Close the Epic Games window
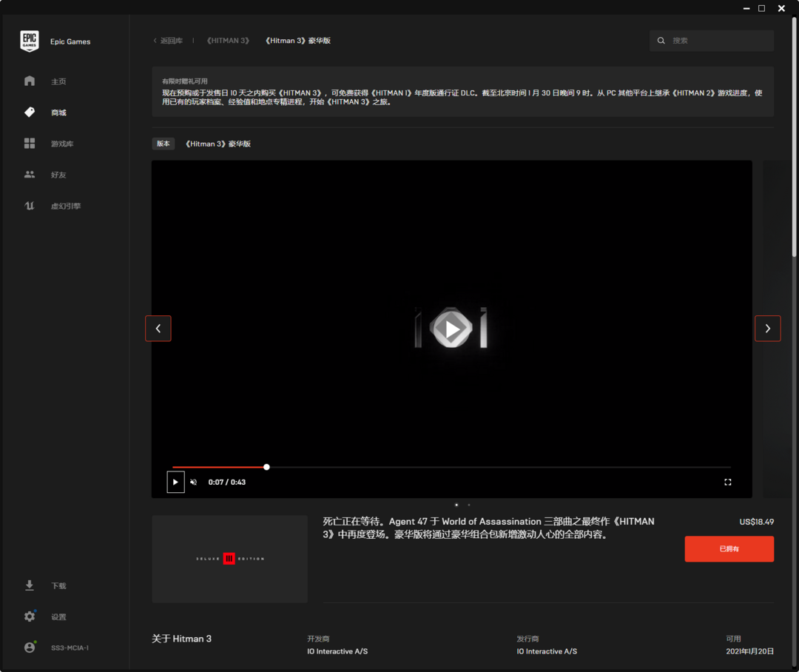The image size is (799, 672). (782, 8)
